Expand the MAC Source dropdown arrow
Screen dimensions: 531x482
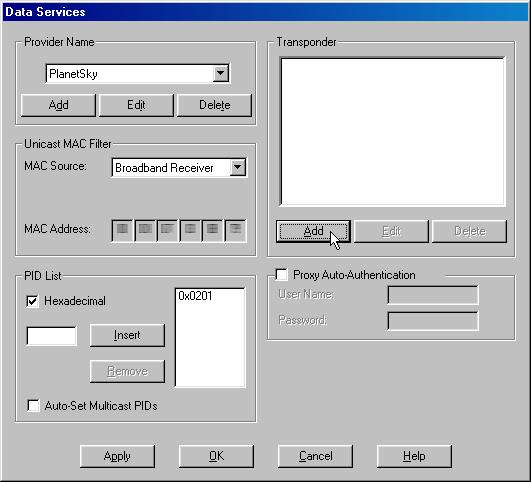pyautogui.click(x=238, y=167)
